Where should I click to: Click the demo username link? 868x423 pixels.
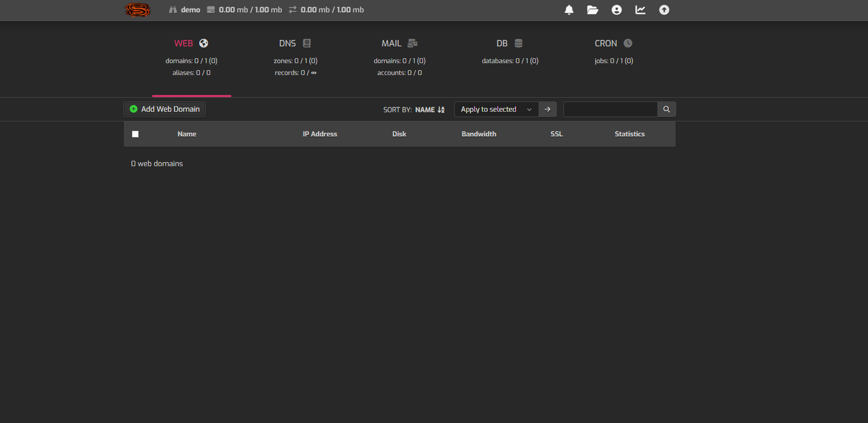pos(190,10)
